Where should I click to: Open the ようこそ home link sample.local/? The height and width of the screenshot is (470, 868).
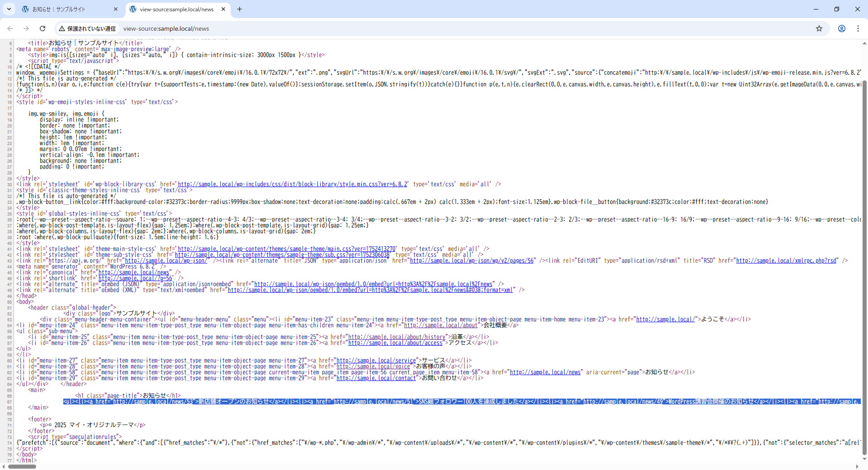point(665,320)
